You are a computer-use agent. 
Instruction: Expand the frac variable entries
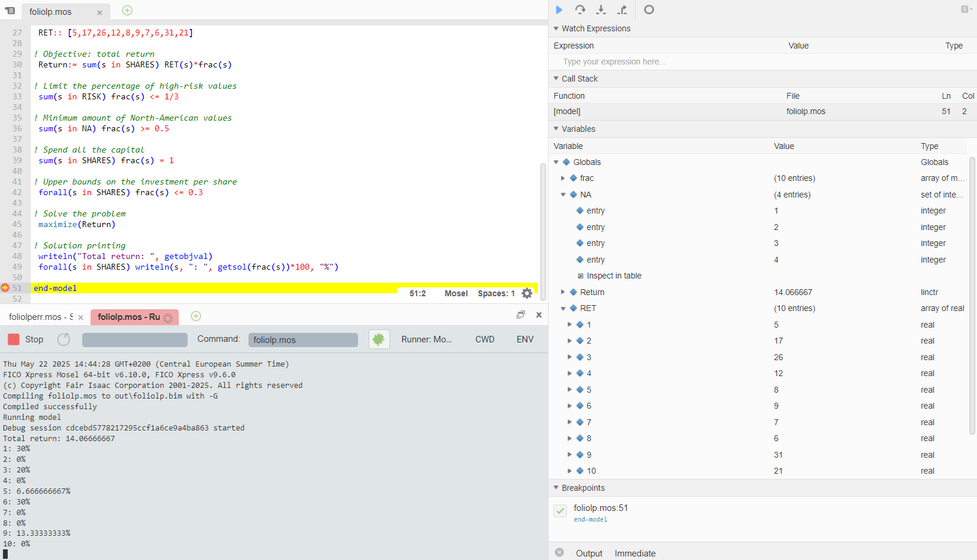coord(563,177)
